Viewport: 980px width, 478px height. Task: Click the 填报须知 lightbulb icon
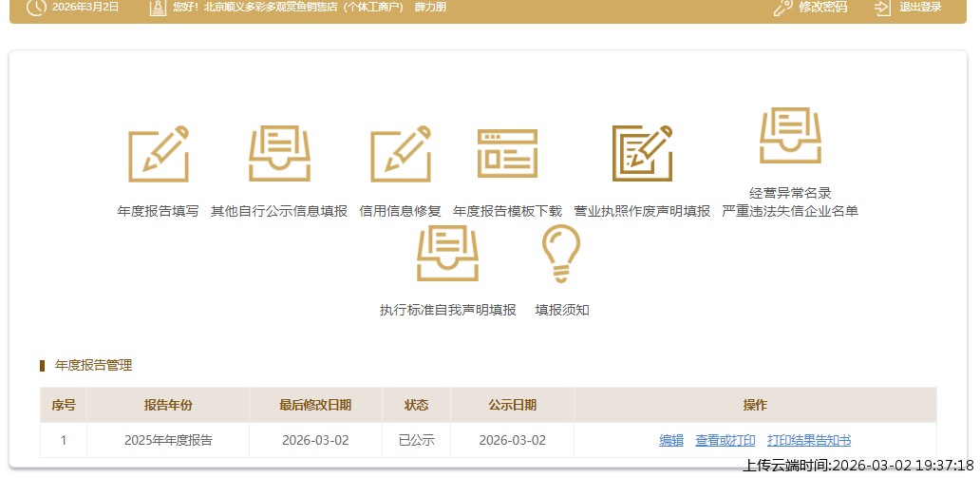click(x=561, y=254)
